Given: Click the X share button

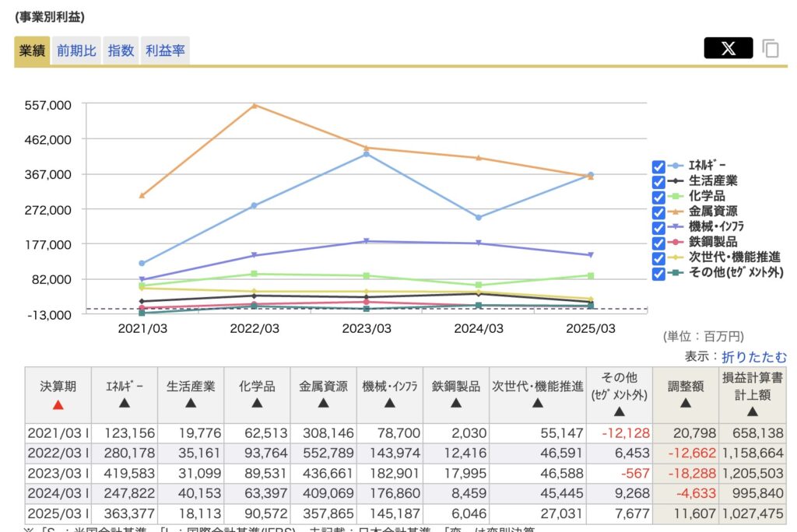Looking at the screenshot, I should (x=728, y=48).
